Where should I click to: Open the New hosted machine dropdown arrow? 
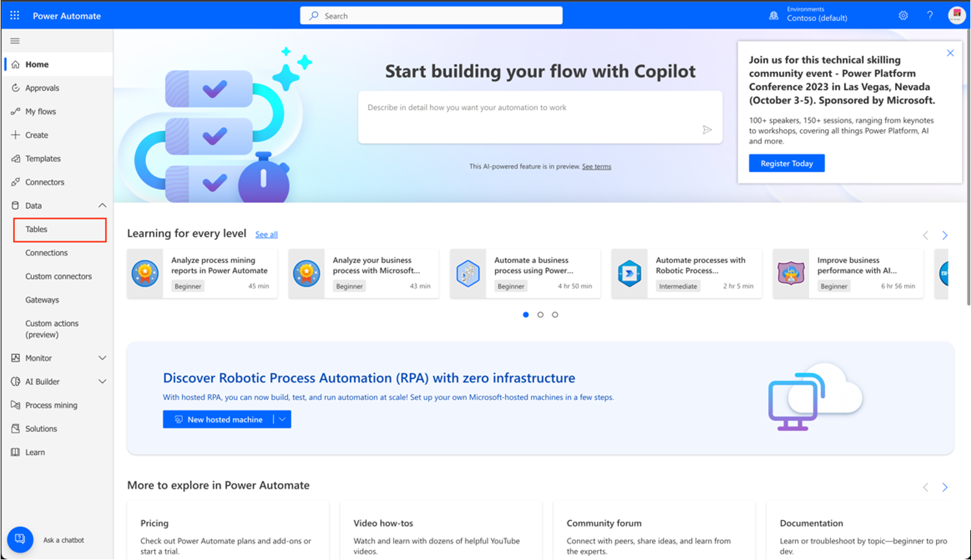[283, 419]
